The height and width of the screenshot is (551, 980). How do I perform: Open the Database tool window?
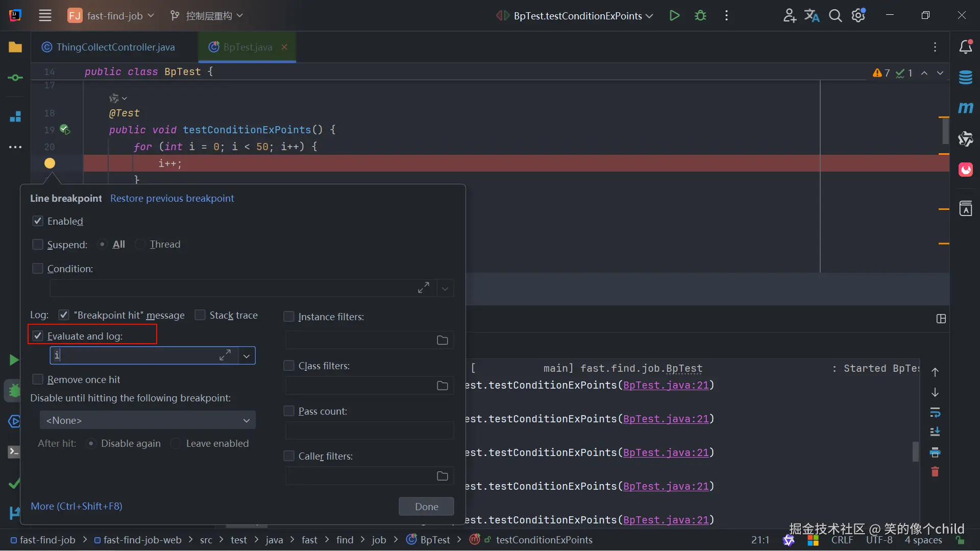[965, 78]
